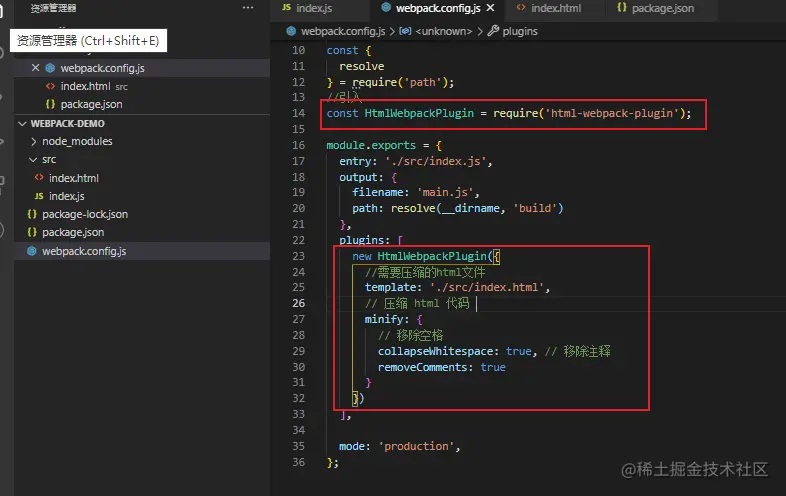Click the variable icon before <unknown> breadcrumb
The height and width of the screenshot is (496, 786).
[405, 31]
